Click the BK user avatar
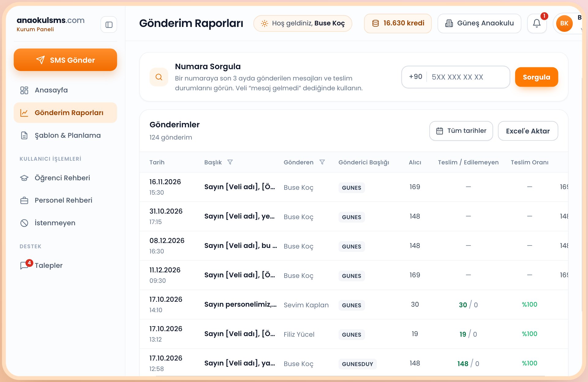The height and width of the screenshot is (382, 588). point(564,23)
